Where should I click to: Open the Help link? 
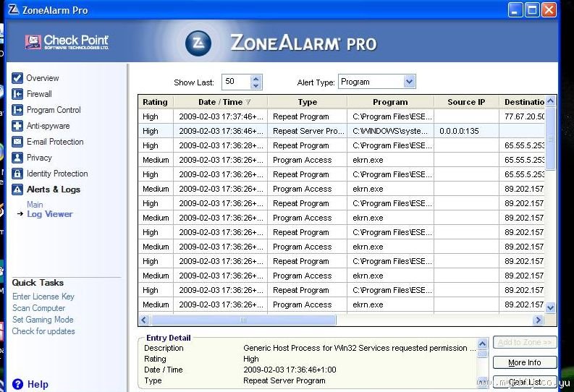(x=38, y=384)
